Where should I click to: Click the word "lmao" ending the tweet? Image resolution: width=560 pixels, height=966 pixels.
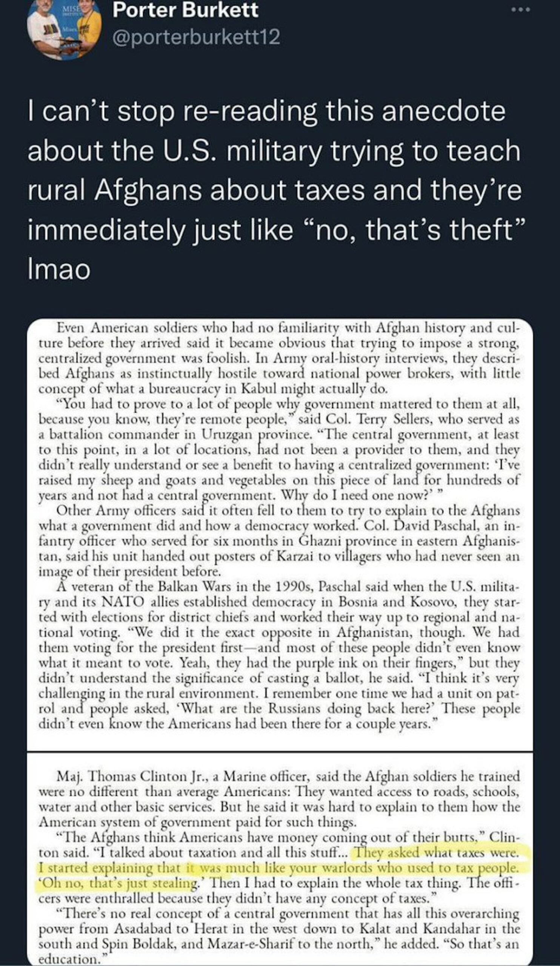[x=59, y=269]
